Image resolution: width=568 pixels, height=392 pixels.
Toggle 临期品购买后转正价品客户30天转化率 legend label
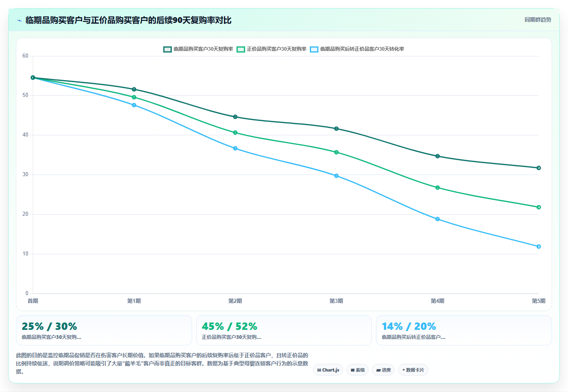[x=362, y=49]
